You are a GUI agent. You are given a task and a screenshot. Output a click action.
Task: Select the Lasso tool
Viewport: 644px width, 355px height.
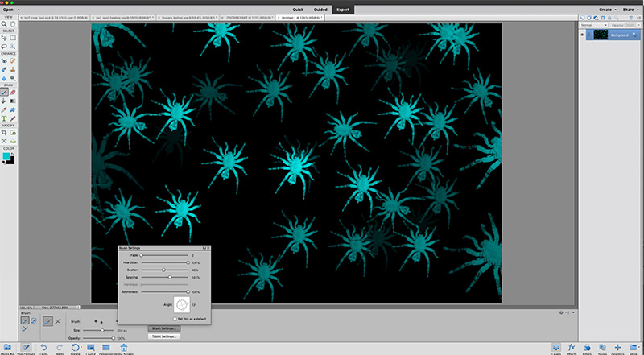4,47
